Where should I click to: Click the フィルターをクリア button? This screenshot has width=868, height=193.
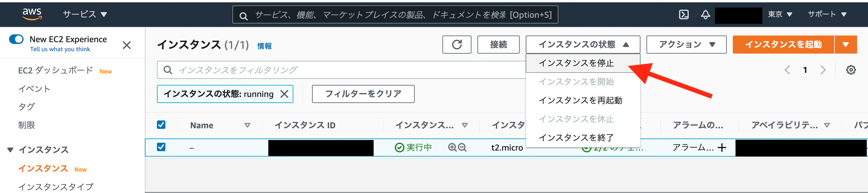tap(363, 94)
